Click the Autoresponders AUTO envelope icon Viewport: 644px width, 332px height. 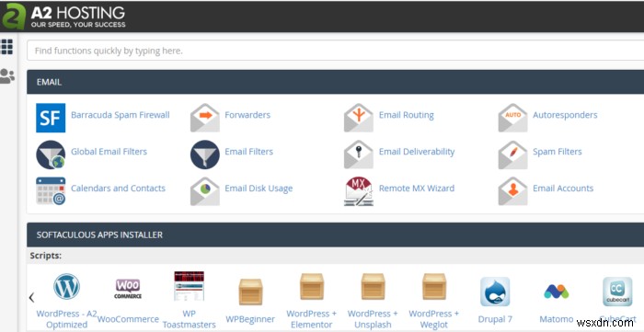click(x=513, y=118)
